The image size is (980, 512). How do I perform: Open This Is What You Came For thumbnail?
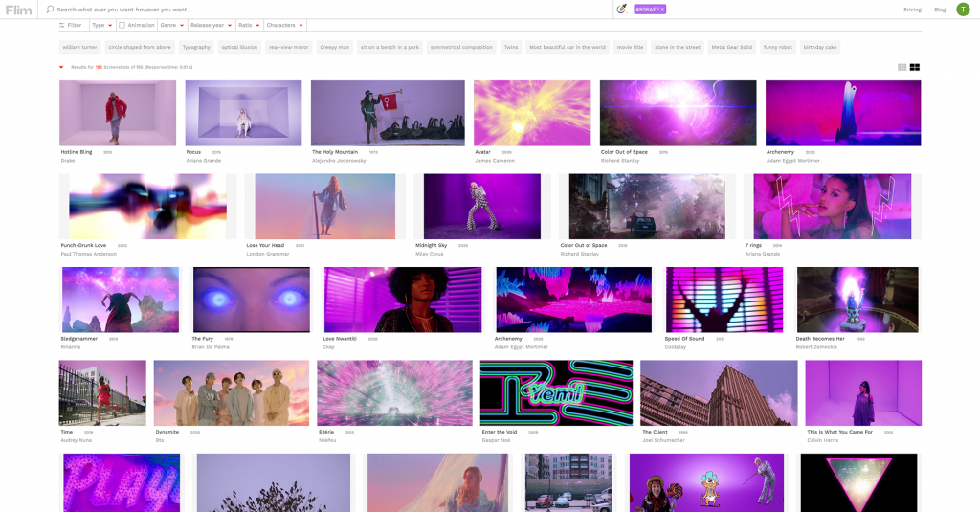coord(863,392)
